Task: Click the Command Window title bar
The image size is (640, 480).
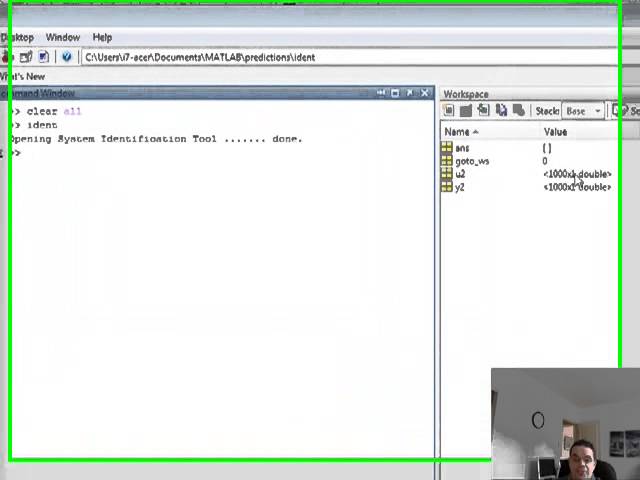Action: point(217,93)
